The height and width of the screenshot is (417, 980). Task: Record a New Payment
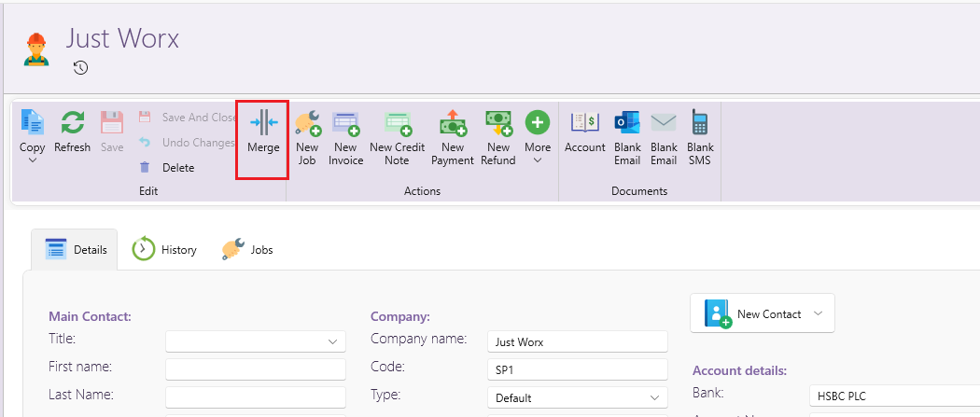tap(453, 137)
